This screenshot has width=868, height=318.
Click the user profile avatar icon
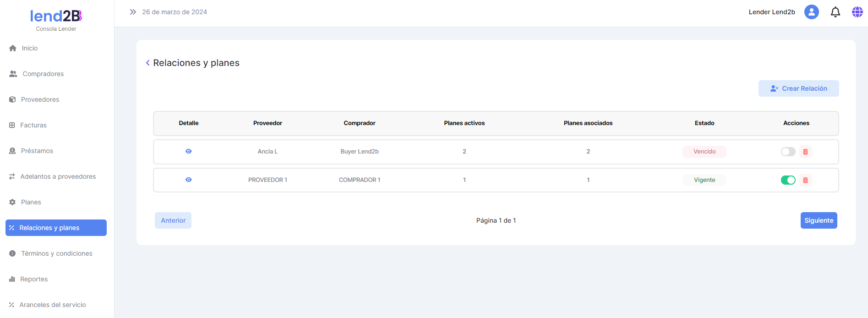(811, 12)
